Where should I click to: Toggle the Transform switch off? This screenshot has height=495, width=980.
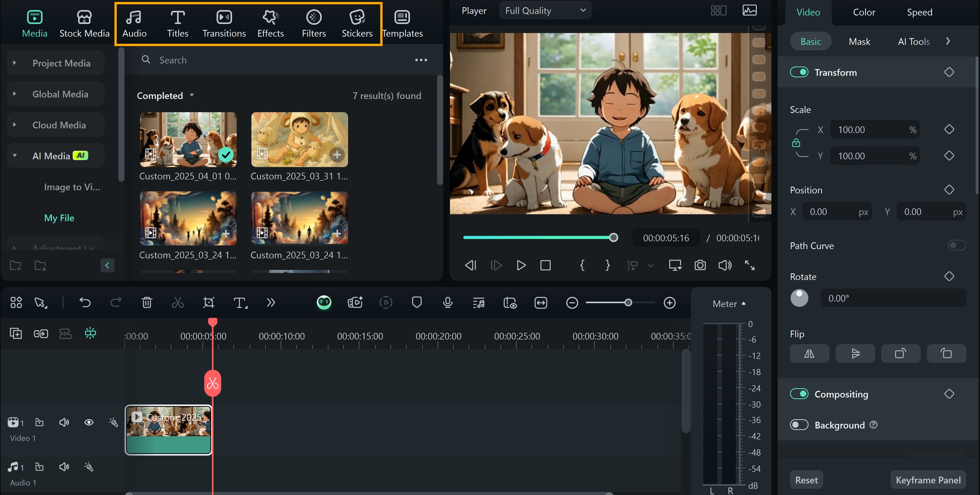799,72
